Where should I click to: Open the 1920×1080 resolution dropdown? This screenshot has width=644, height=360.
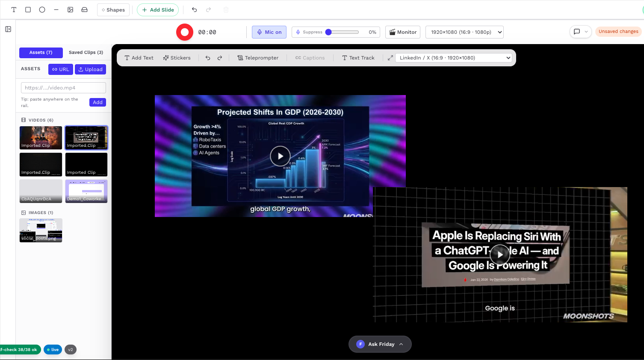tap(464, 32)
